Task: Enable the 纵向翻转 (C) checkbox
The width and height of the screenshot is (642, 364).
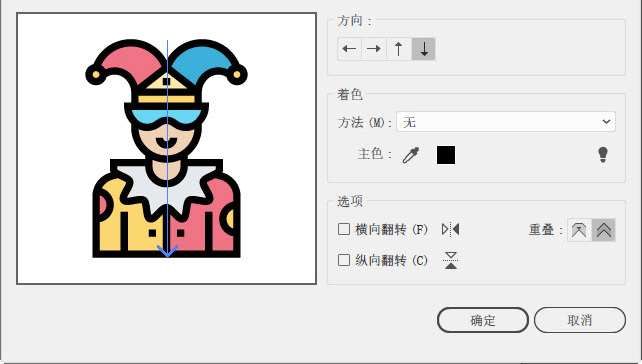Action: (x=344, y=260)
